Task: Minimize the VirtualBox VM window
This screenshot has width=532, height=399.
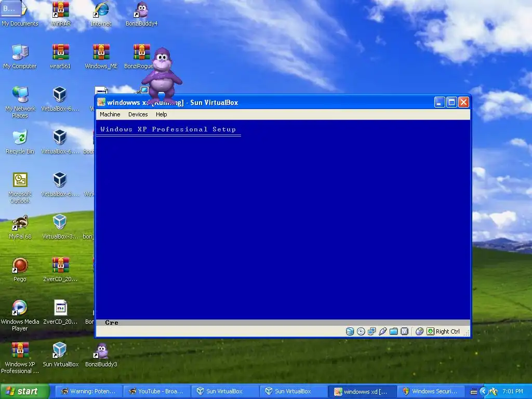Action: tap(440, 102)
